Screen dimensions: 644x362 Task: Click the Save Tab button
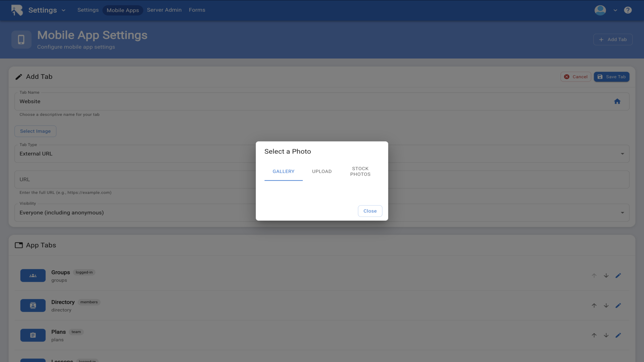coord(611,77)
